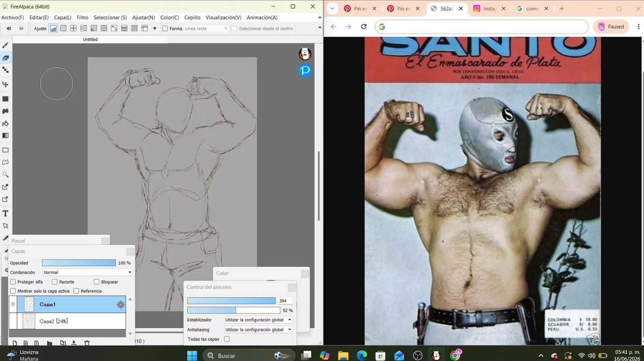The height and width of the screenshot is (361, 644).
Task: Open the Antialiasing dropdown
Action: [258, 329]
